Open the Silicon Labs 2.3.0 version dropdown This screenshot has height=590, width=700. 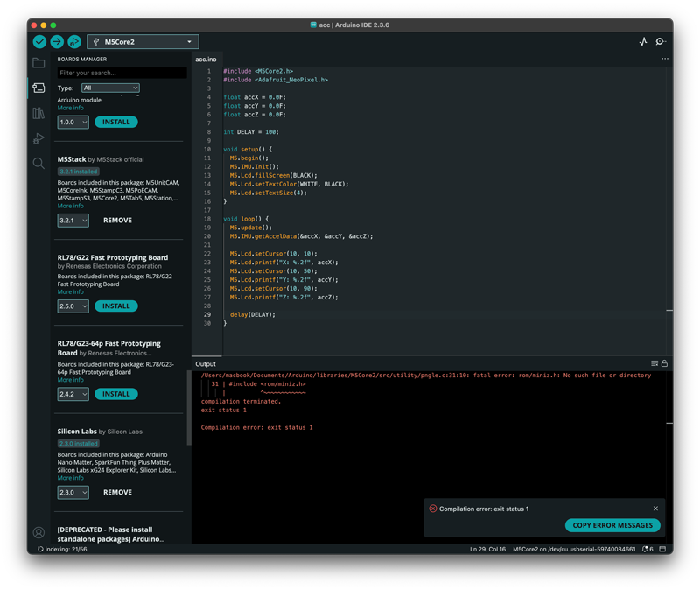(73, 492)
